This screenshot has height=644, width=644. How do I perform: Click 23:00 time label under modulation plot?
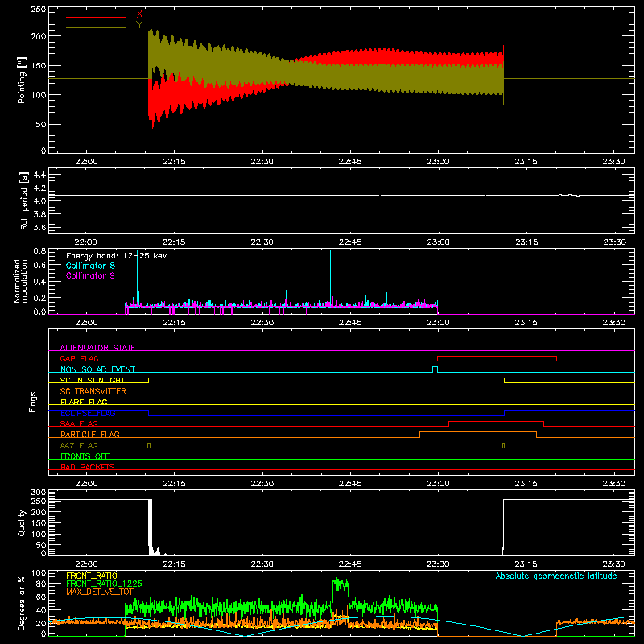click(438, 323)
